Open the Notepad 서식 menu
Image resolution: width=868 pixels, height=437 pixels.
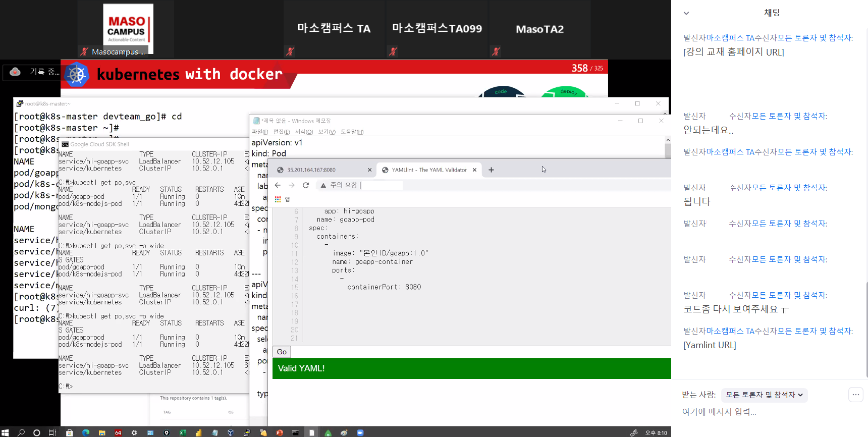tap(304, 132)
